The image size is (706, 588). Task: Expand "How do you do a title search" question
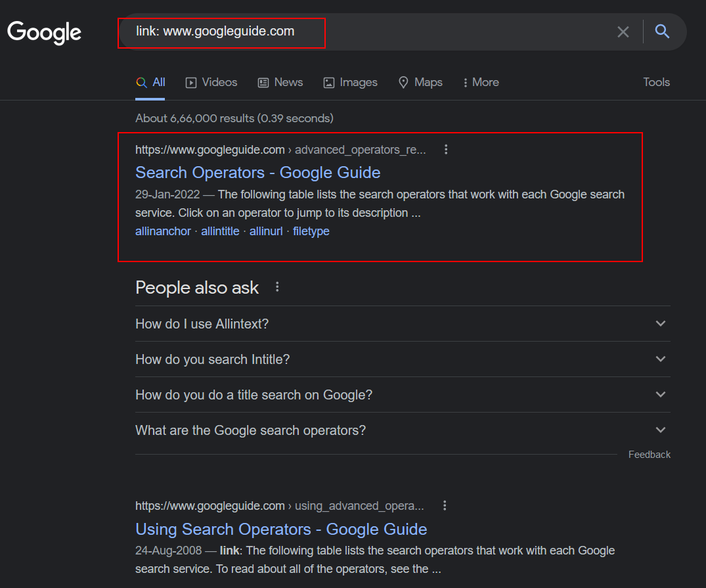403,395
